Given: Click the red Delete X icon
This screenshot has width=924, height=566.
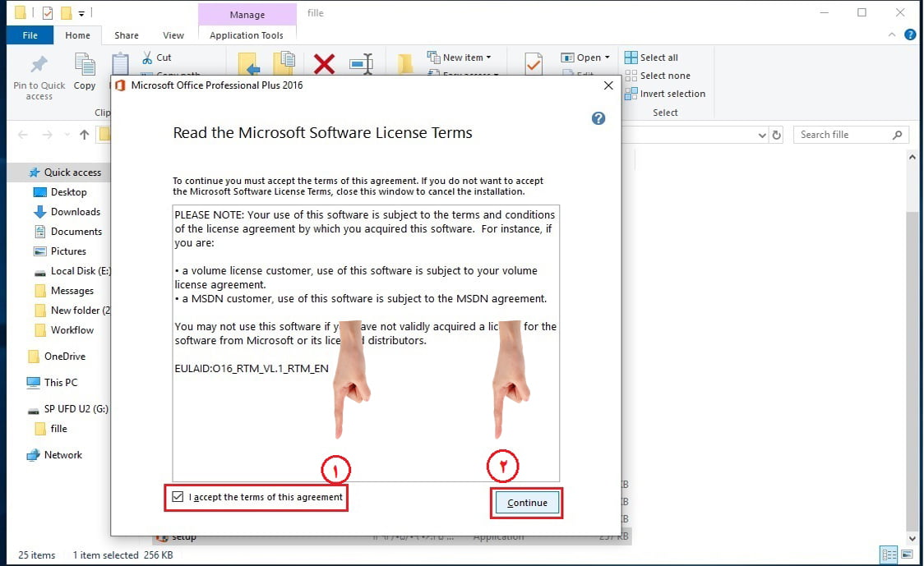Looking at the screenshot, I should coord(324,64).
